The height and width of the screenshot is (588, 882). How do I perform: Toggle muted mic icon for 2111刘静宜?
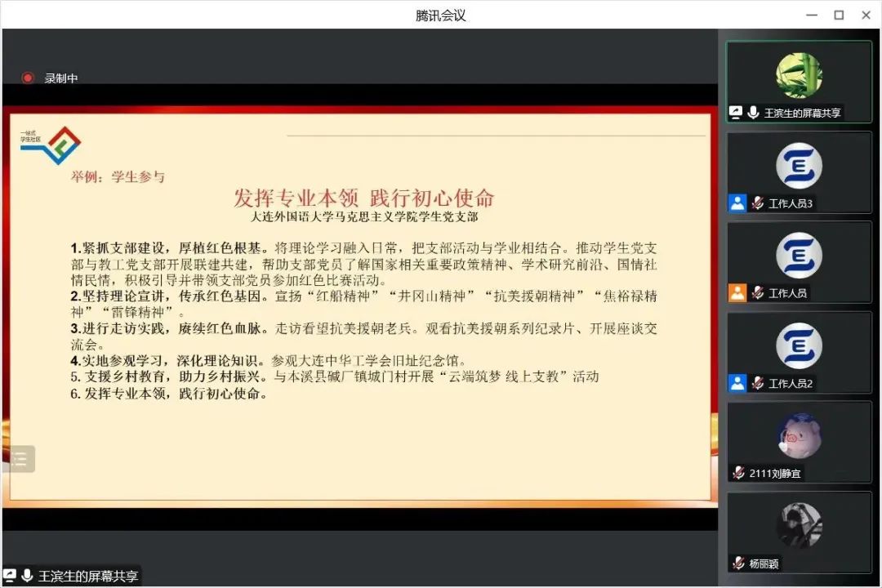[x=738, y=473]
